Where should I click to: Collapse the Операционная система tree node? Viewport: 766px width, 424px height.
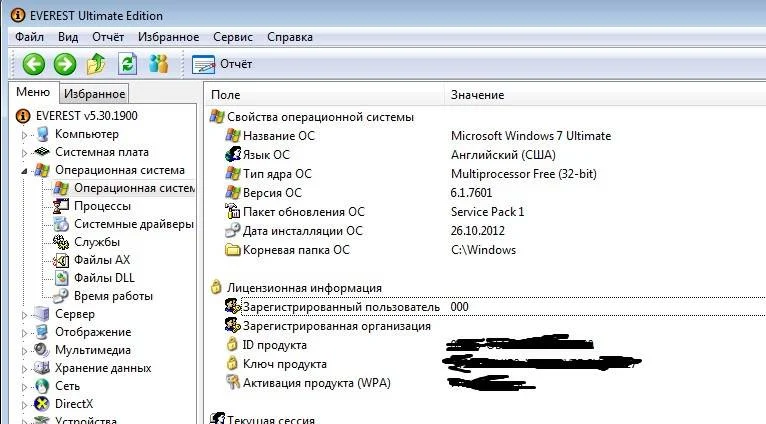[x=24, y=171]
